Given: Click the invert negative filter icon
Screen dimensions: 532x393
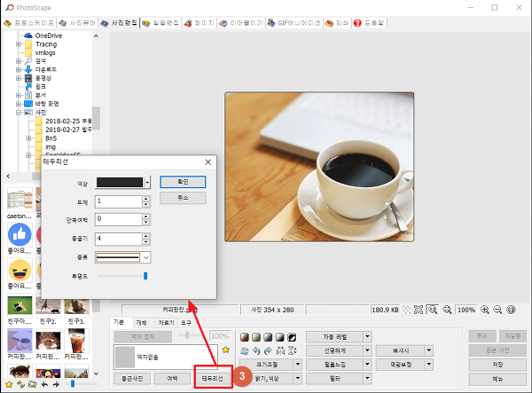Looking at the screenshot, I should pyautogui.click(x=292, y=337).
